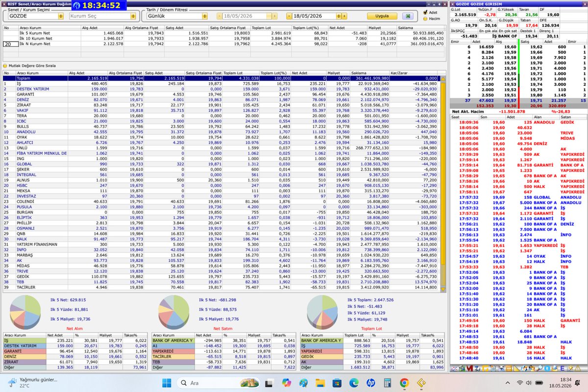Click the ruler triangle icon in the toolbar

coord(516,368)
